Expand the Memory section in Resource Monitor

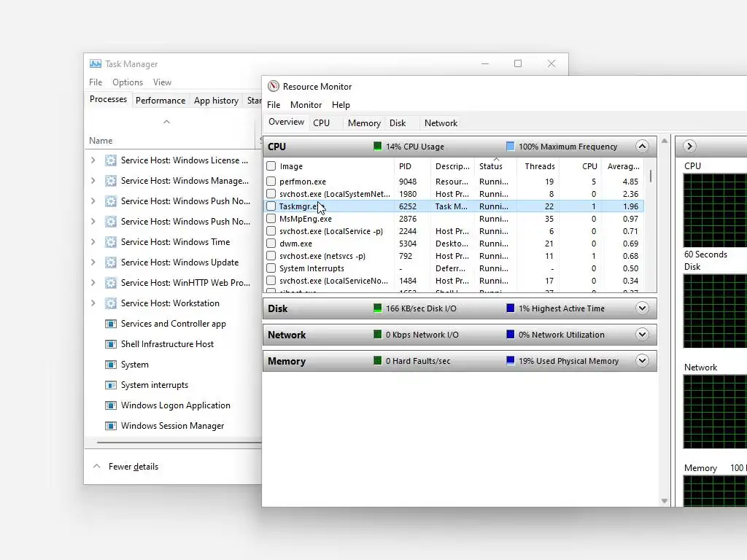coord(642,360)
